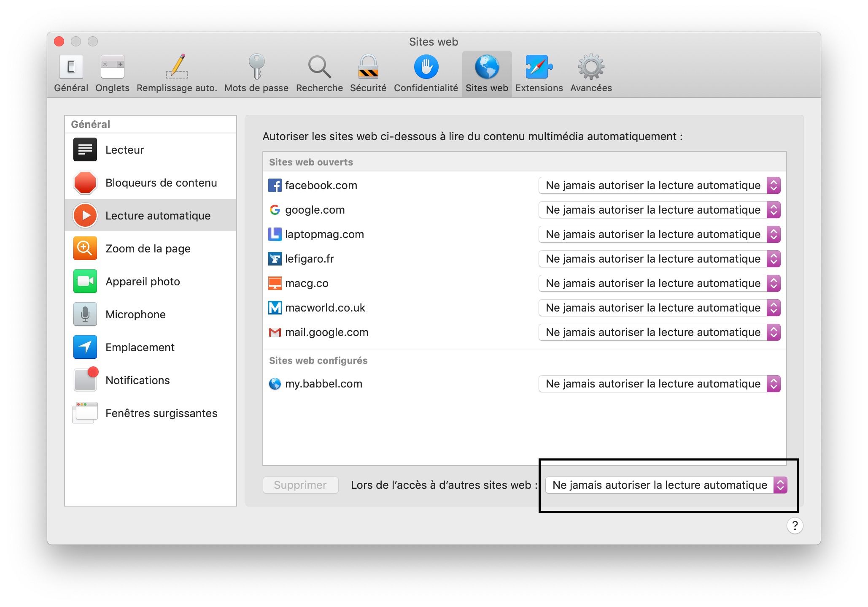Open the Recherche magnifier icon
The height and width of the screenshot is (607, 868).
(x=319, y=68)
